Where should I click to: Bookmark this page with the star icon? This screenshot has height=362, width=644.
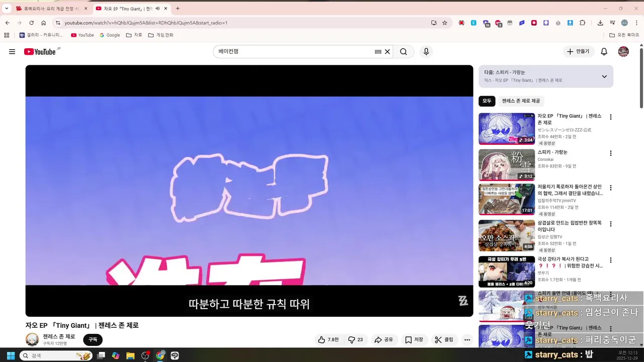(x=445, y=23)
